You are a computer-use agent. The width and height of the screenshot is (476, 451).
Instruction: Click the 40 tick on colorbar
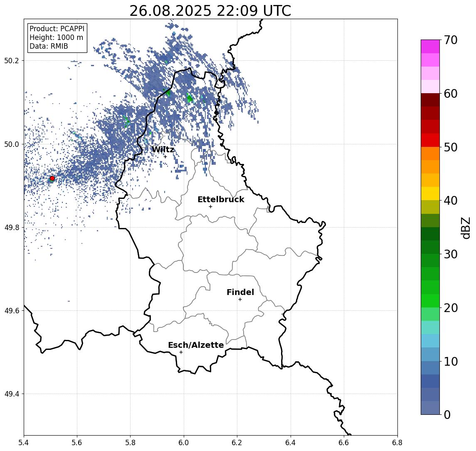(x=451, y=201)
